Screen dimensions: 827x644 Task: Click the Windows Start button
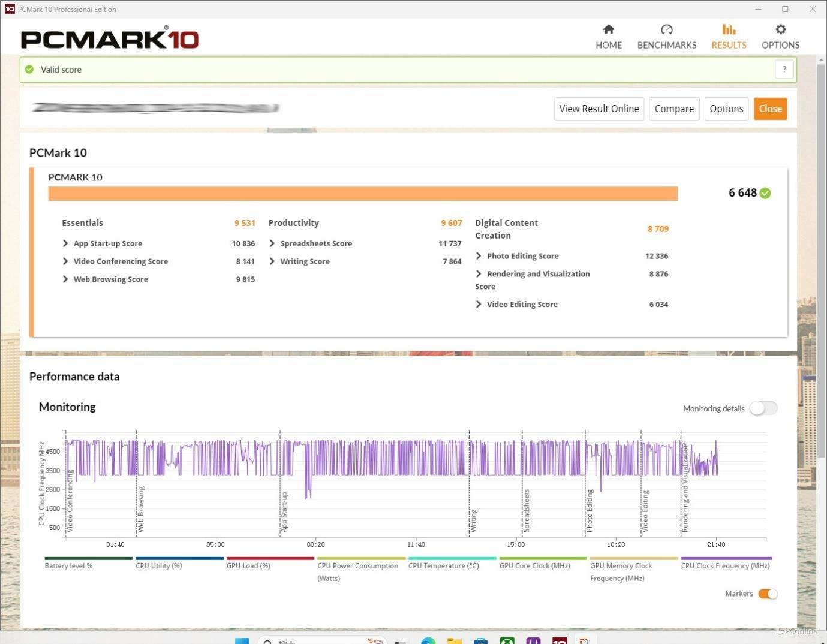[x=242, y=639]
